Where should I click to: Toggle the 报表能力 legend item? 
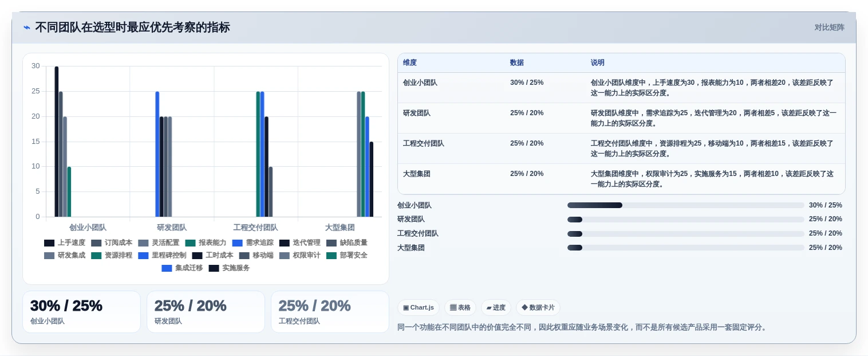(206, 242)
